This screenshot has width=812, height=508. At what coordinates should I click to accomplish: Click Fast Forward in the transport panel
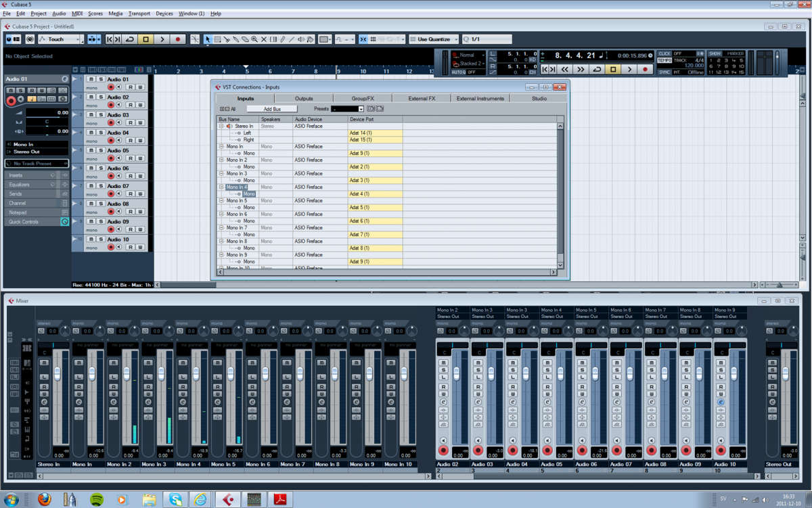click(581, 69)
